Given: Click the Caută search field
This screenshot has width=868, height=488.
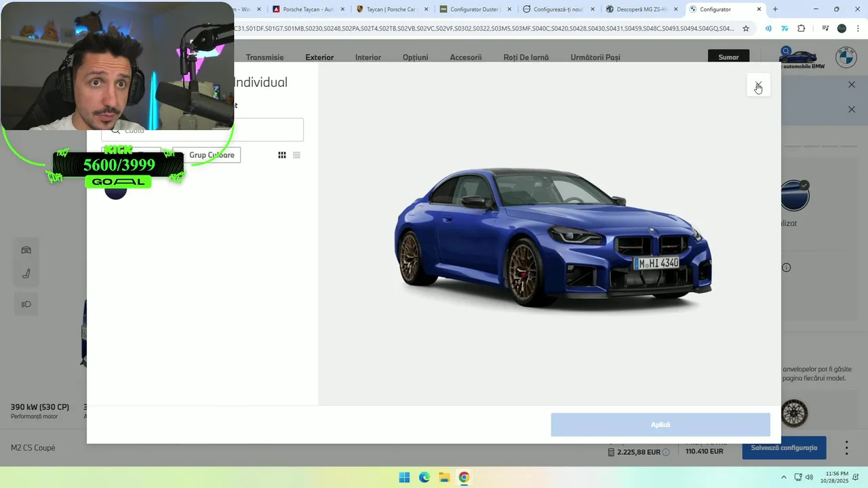Looking at the screenshot, I should [203, 129].
